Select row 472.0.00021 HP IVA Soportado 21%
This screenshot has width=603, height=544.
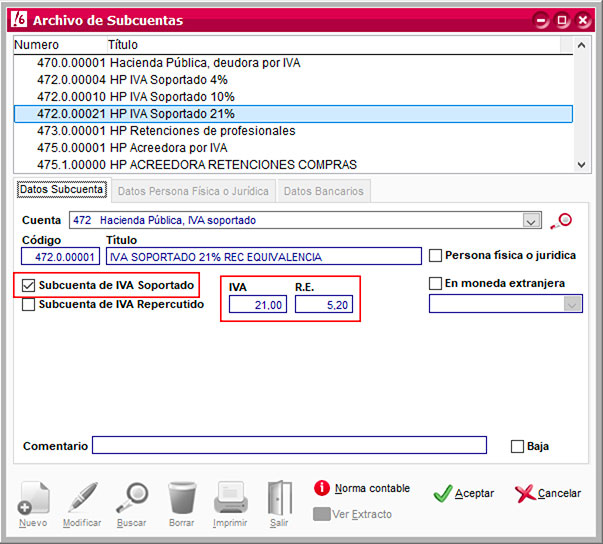pyautogui.click(x=293, y=114)
